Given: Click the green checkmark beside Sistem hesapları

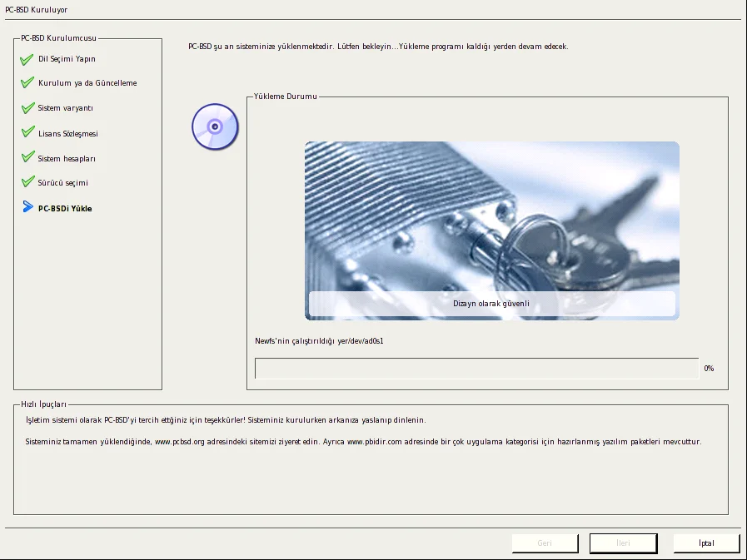Looking at the screenshot, I should click(x=27, y=157).
